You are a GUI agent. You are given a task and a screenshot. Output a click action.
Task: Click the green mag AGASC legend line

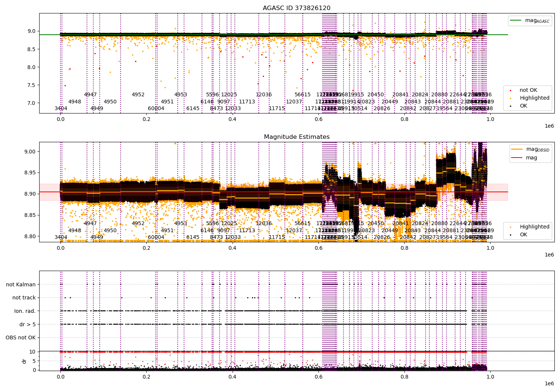point(516,21)
